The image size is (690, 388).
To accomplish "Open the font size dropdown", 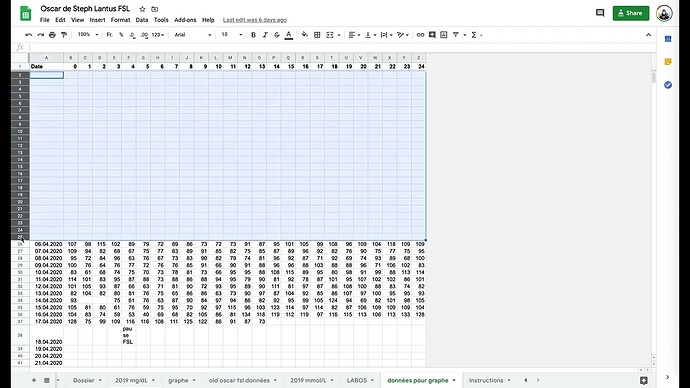I will pyautogui.click(x=231, y=35).
